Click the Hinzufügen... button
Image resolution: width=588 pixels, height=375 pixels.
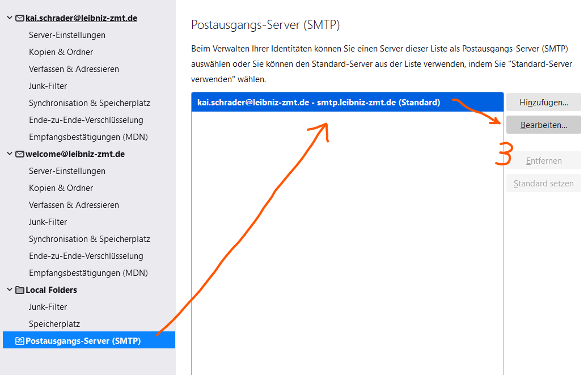(543, 103)
